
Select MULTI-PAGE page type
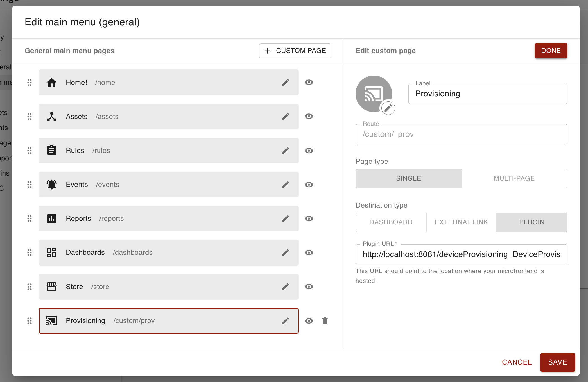pyautogui.click(x=514, y=179)
